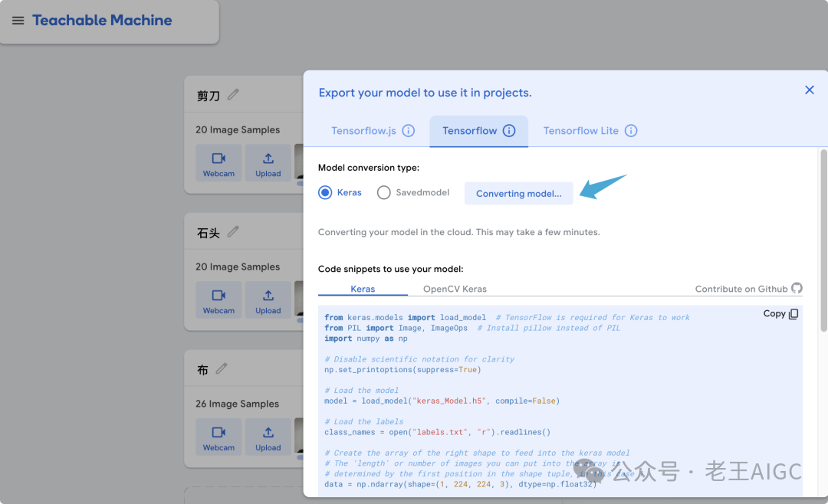Upload images to the 石头 class
The width and height of the screenshot is (828, 504).
point(268,299)
